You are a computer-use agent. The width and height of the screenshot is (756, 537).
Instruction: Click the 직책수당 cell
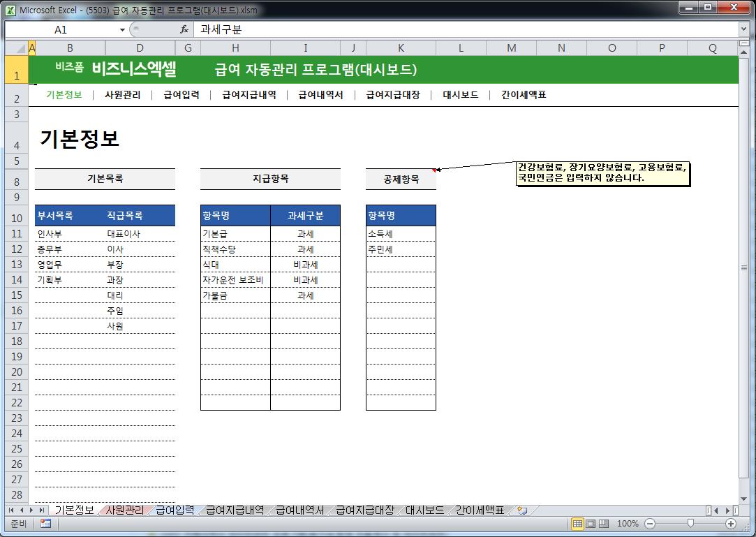click(235, 249)
